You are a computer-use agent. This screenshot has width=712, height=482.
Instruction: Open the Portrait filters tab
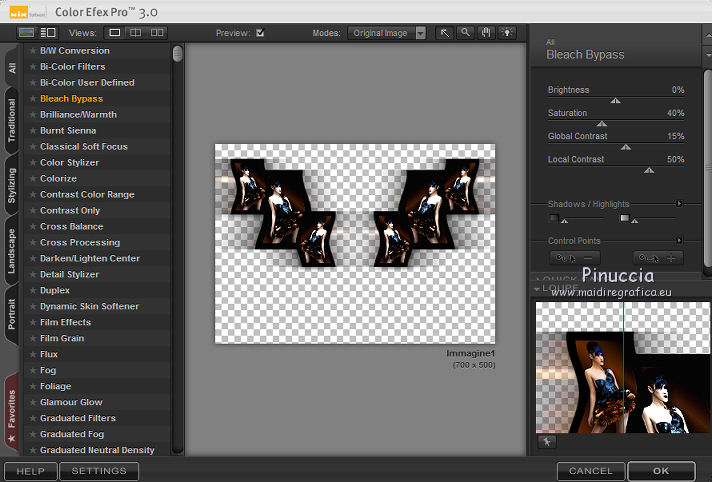click(12, 314)
